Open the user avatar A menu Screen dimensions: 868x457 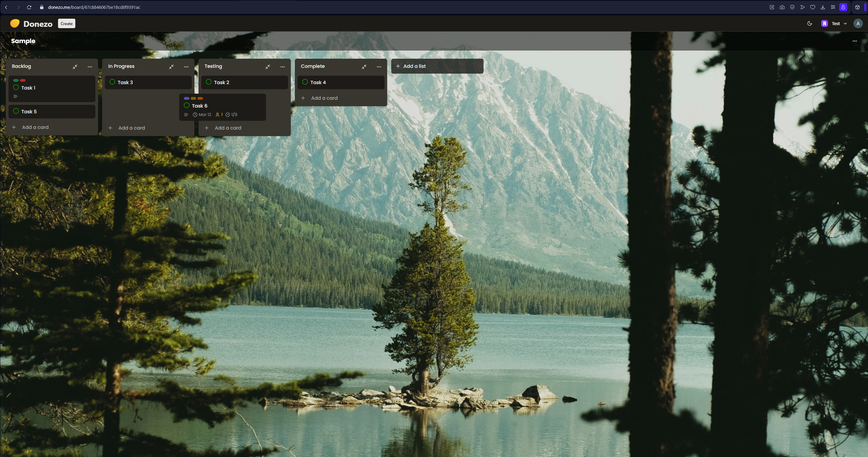coord(858,23)
